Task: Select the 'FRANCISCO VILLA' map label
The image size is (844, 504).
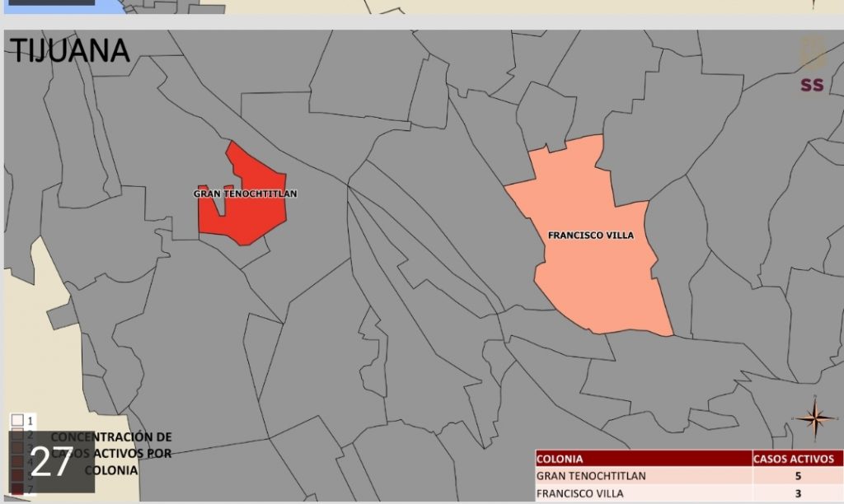Action: (590, 235)
